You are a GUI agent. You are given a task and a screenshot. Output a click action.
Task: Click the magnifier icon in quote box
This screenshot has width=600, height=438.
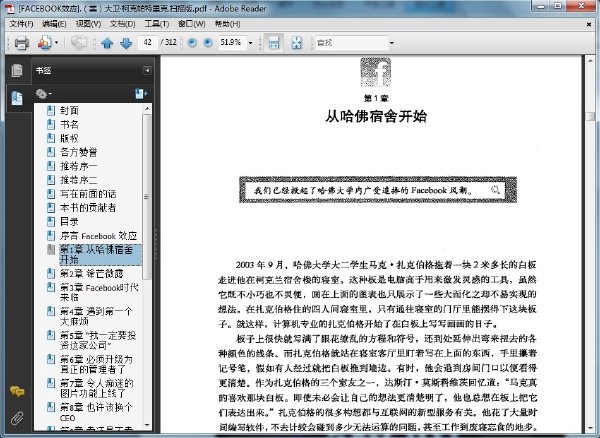coord(496,189)
